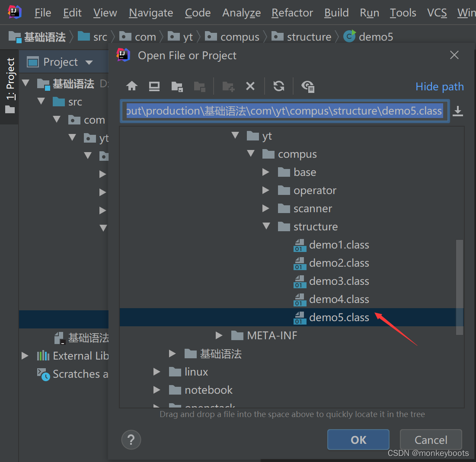Select the META-INF folder
Viewport: 476px width, 462px height.
pos(264,335)
